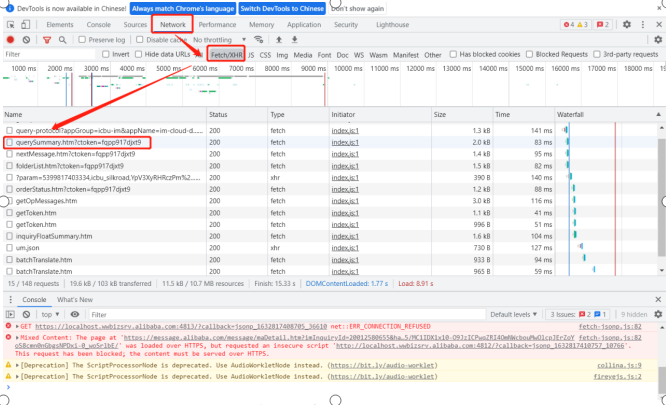The width and height of the screenshot is (666, 405).
Task: Check the Invert filter checkbox
Action: pos(106,54)
